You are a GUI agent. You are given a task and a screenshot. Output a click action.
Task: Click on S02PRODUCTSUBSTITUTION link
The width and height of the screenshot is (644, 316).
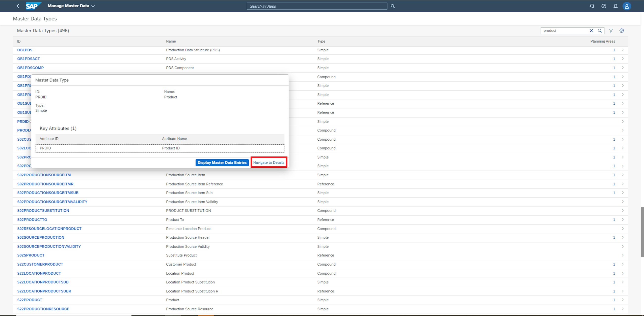(43, 210)
